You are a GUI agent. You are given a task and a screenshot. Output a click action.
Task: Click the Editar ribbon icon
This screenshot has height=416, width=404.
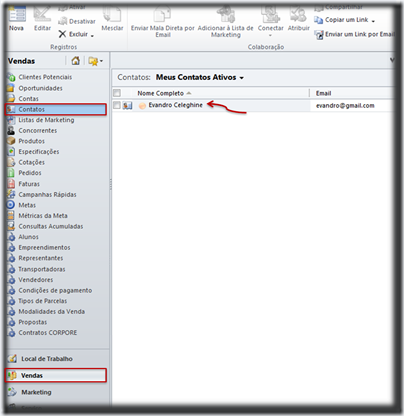click(42, 15)
